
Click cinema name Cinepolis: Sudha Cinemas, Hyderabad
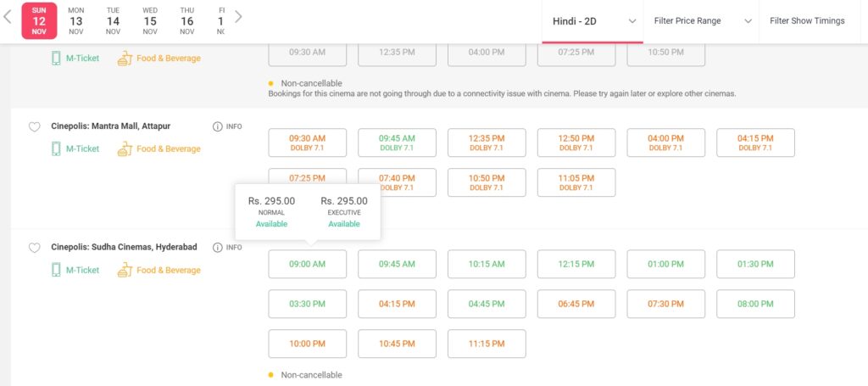[124, 247]
